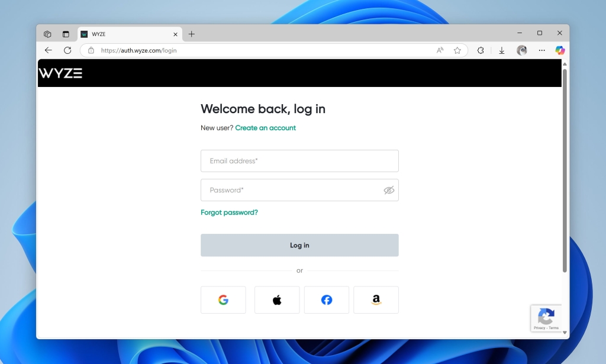Open browser profile avatar
Screen dimensions: 606x364
(x=522, y=50)
